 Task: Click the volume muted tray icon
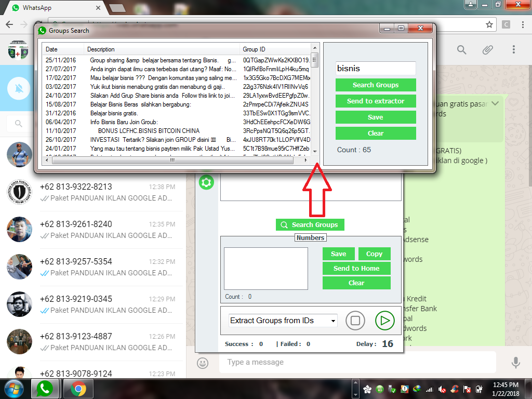442,390
